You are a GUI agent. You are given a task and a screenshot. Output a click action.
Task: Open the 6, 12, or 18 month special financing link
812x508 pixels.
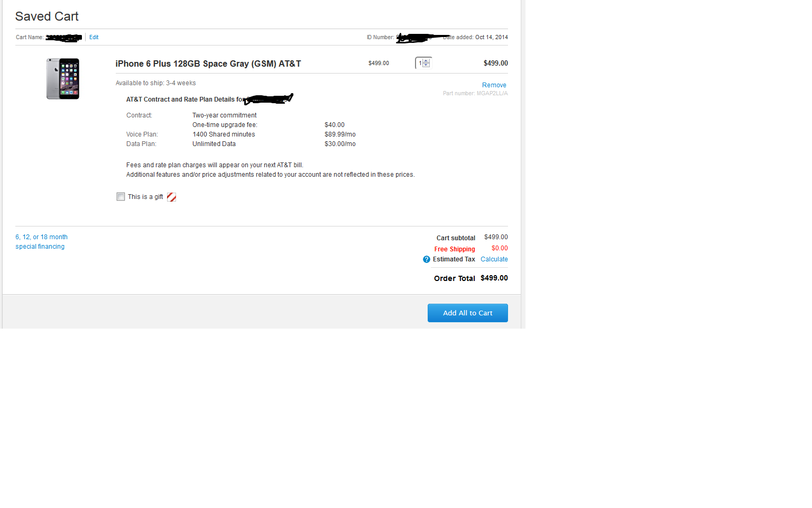41,242
